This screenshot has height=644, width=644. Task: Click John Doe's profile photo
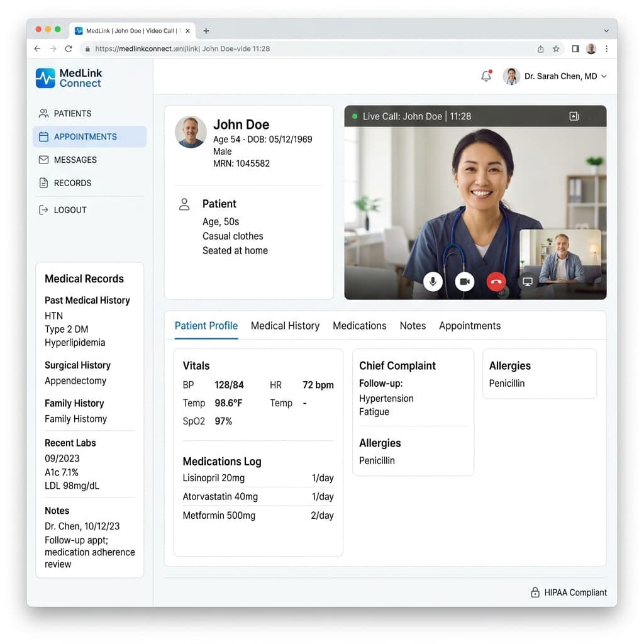point(191,132)
